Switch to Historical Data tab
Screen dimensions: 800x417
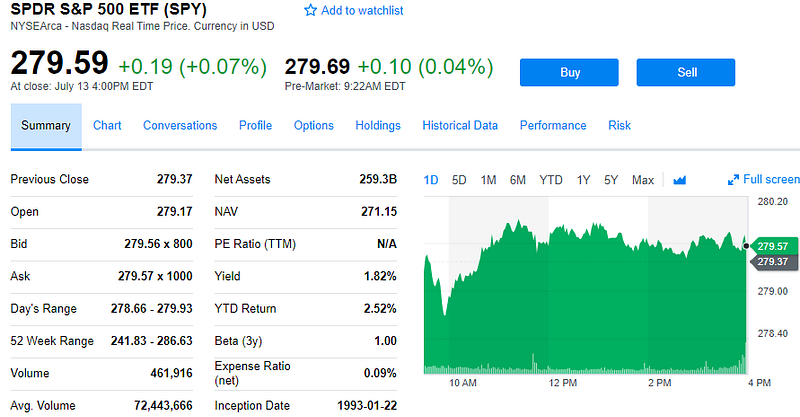click(x=460, y=126)
